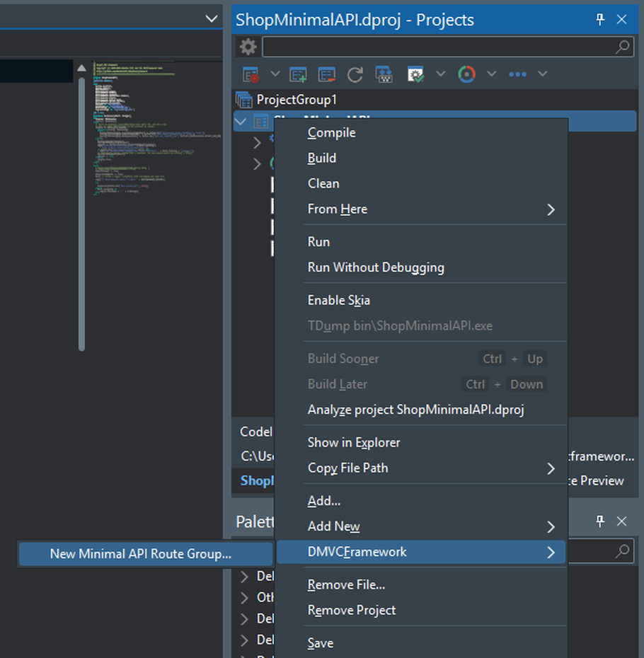644x658 pixels.
Task: Click the Add New Project toolbar icon
Action: click(x=298, y=74)
